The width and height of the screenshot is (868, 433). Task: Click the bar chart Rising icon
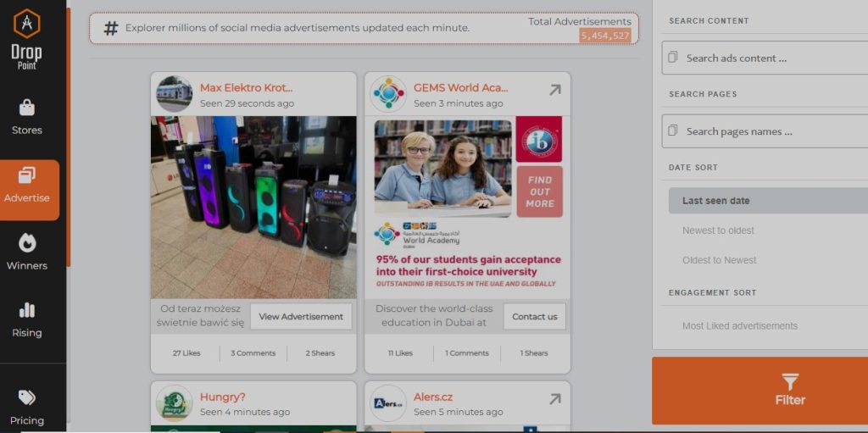26,311
